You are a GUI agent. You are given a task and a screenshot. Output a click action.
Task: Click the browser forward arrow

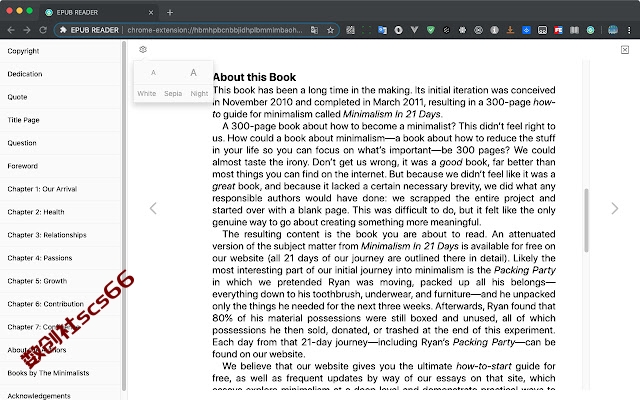27,30
